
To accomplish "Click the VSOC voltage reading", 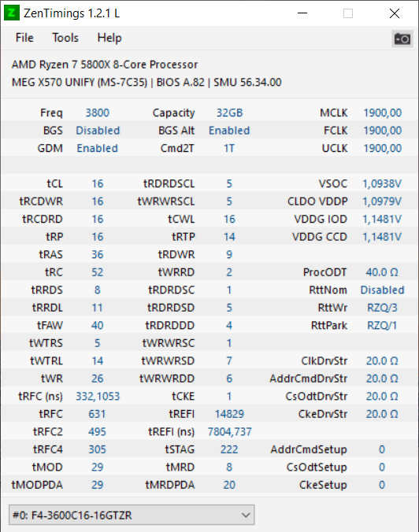I will (x=382, y=184).
